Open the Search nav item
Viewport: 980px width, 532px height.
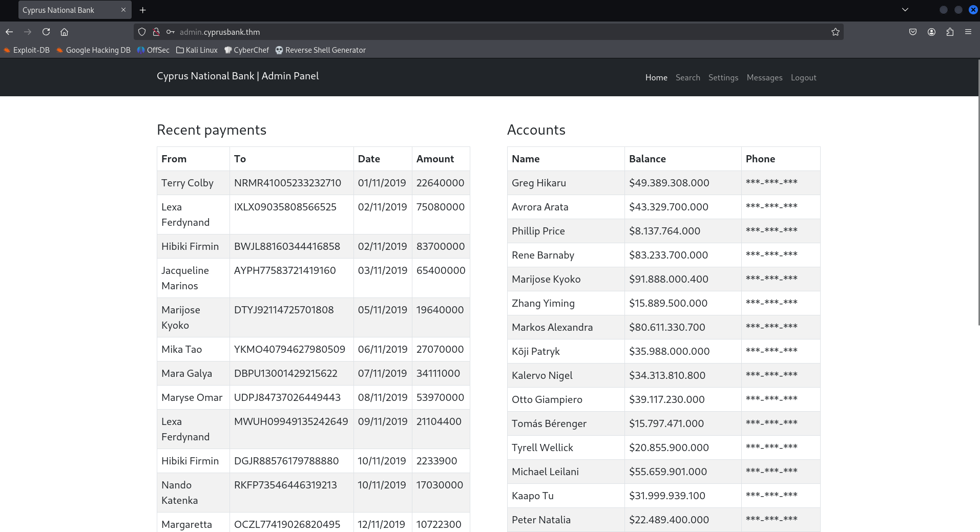pyautogui.click(x=688, y=78)
